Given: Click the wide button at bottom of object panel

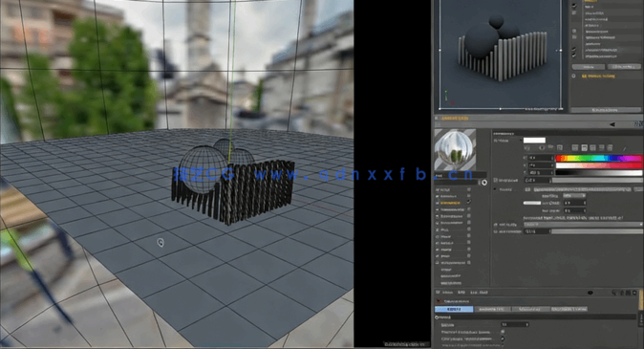Looking at the screenshot, I should click(x=606, y=110).
